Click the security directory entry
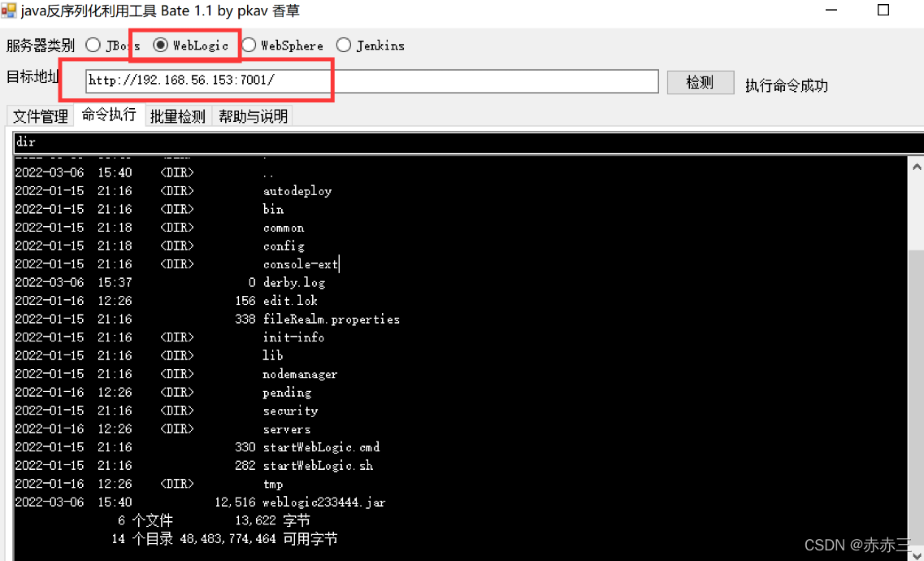This screenshot has width=924, height=561. pos(290,410)
